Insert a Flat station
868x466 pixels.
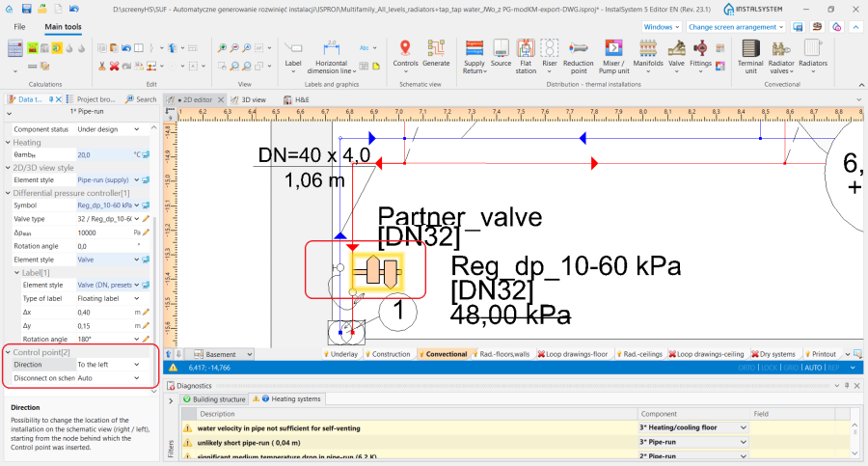click(526, 57)
